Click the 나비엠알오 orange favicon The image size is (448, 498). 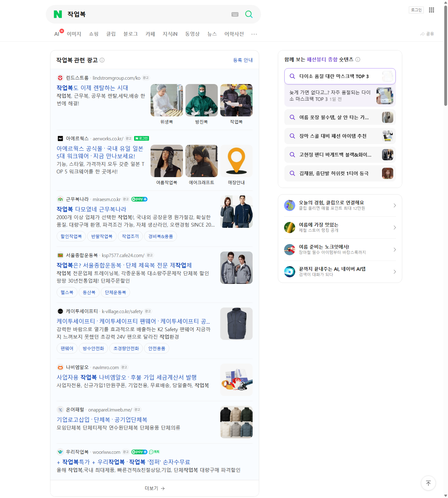tap(60, 367)
